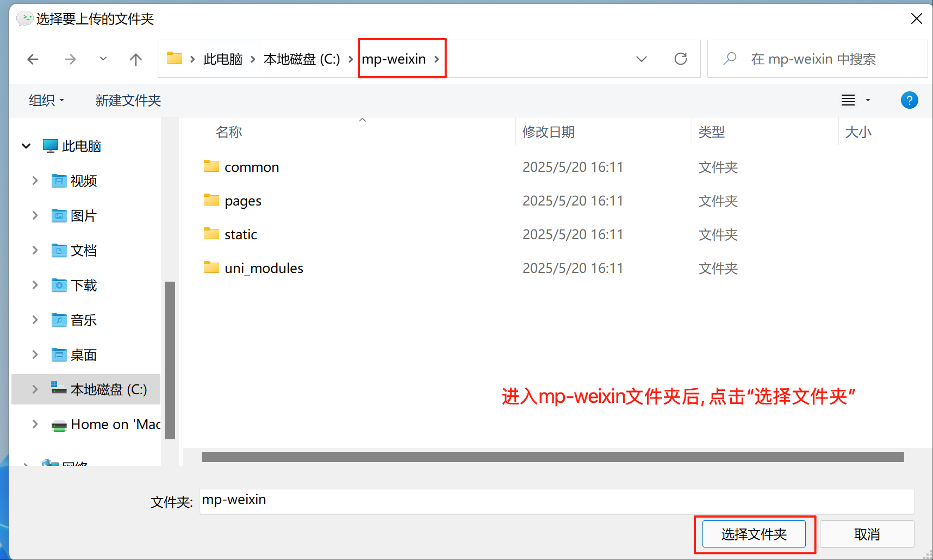Viewport: 933px width, 560px height.
Task: Click file list horizontal scrollbar
Action: tap(552, 457)
